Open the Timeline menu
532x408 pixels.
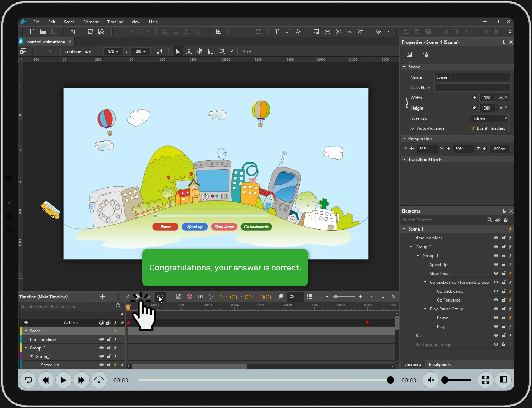115,22
